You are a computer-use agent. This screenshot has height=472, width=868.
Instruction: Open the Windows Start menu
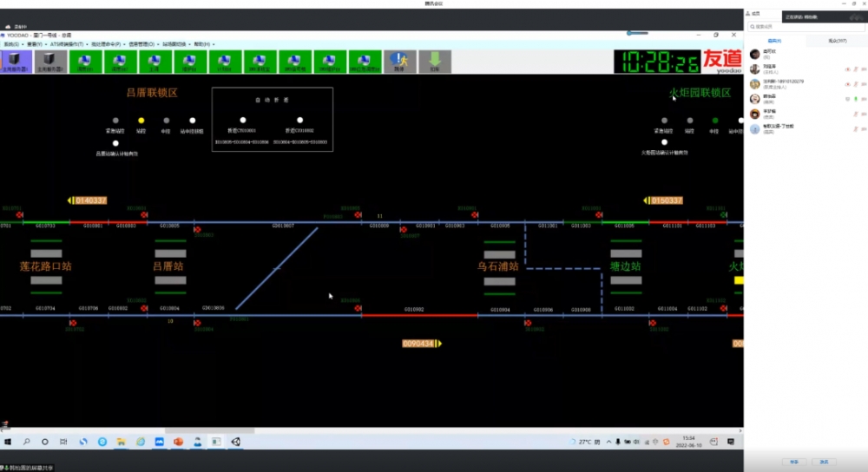pos(7,442)
